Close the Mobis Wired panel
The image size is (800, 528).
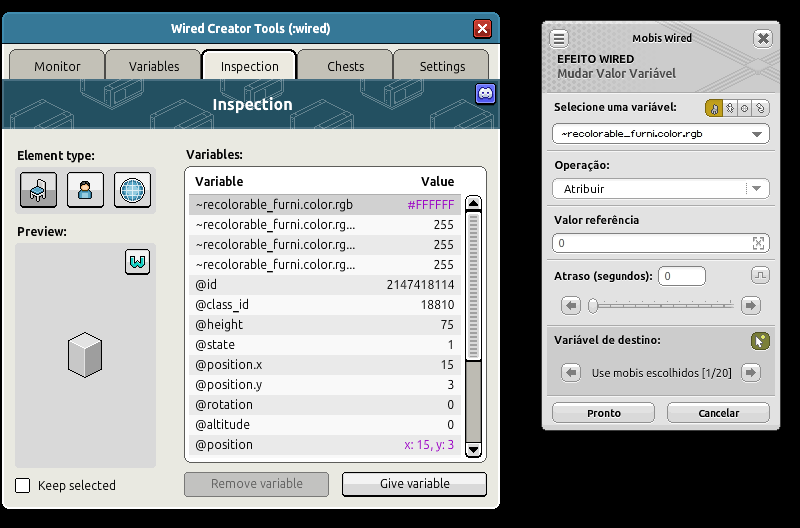(x=763, y=38)
